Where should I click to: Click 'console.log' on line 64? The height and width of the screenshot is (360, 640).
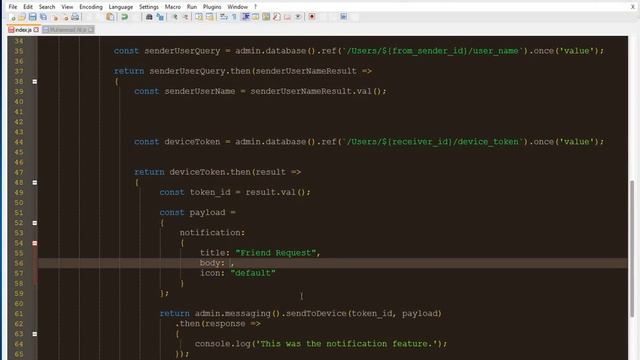(x=222, y=344)
